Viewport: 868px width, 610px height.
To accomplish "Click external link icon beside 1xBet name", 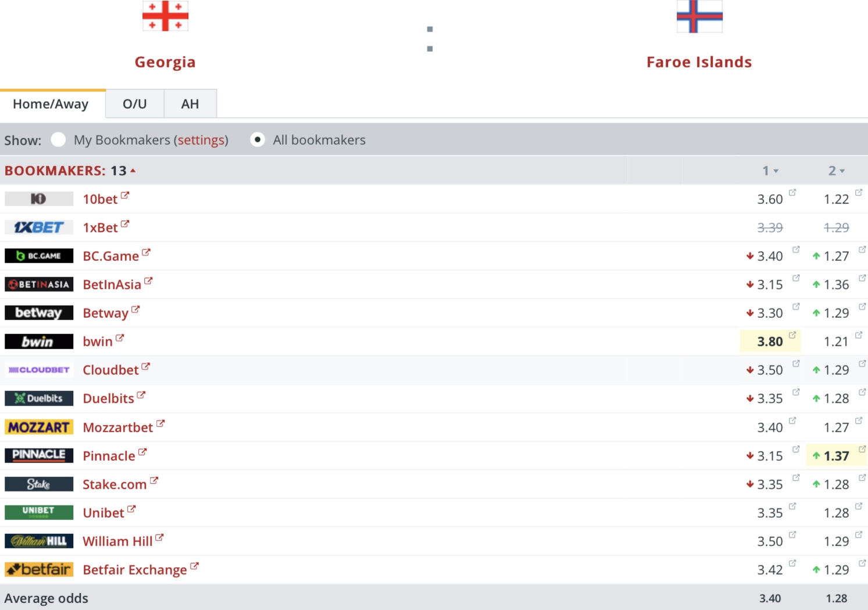I will [125, 224].
